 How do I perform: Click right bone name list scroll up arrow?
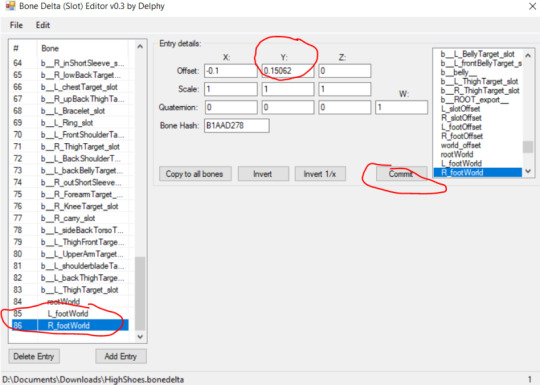[x=528, y=55]
